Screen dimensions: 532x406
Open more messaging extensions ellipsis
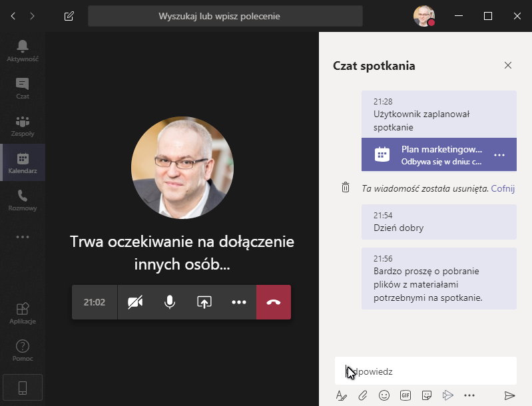[x=469, y=395]
